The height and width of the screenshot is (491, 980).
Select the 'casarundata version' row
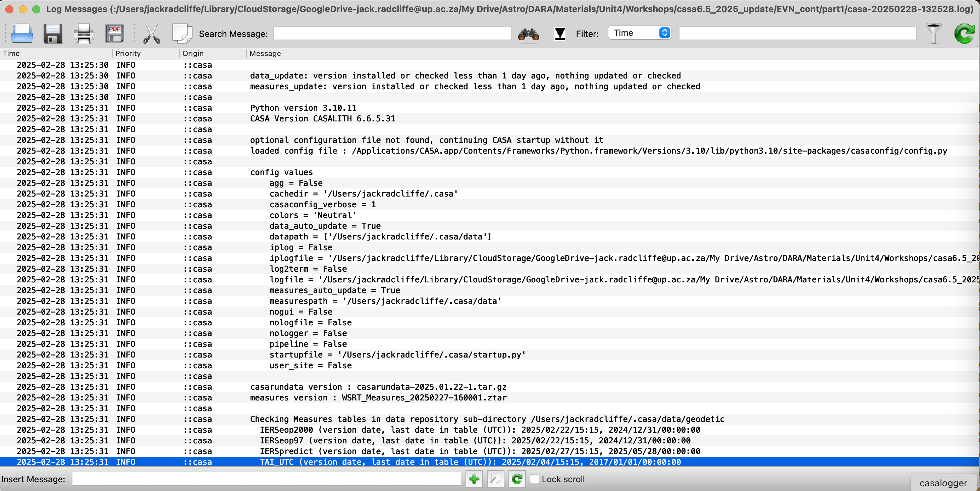click(490, 387)
